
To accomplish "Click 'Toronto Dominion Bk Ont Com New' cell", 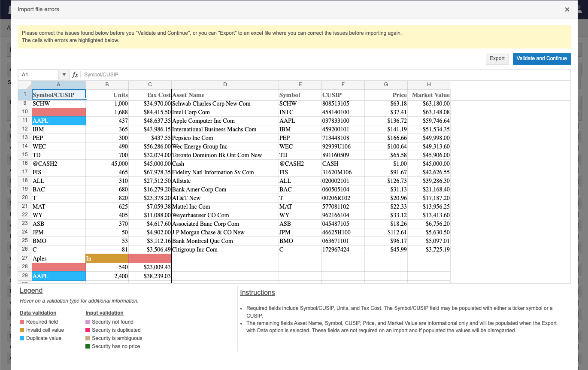I will tap(225, 155).
